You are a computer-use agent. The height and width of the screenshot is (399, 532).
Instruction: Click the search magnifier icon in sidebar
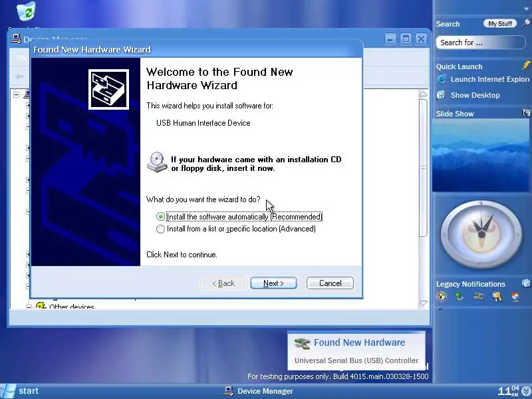point(526,23)
